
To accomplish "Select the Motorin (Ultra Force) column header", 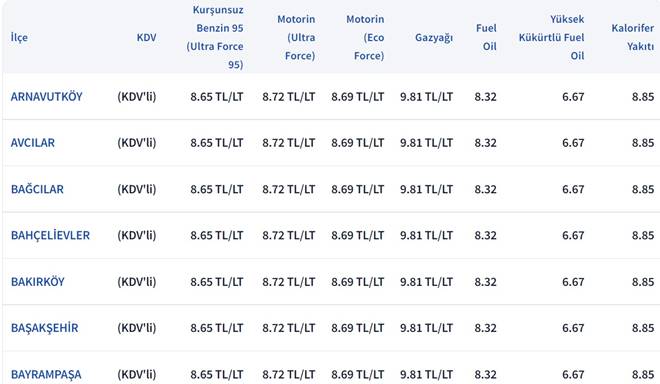I will (296, 37).
